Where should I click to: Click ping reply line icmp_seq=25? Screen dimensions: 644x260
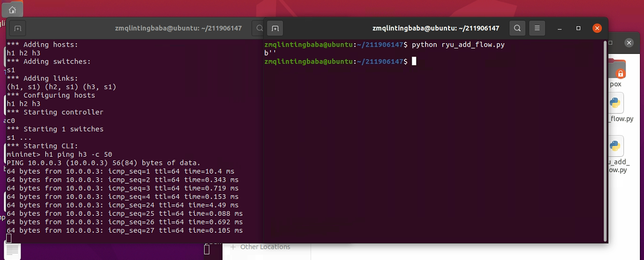(x=124, y=213)
